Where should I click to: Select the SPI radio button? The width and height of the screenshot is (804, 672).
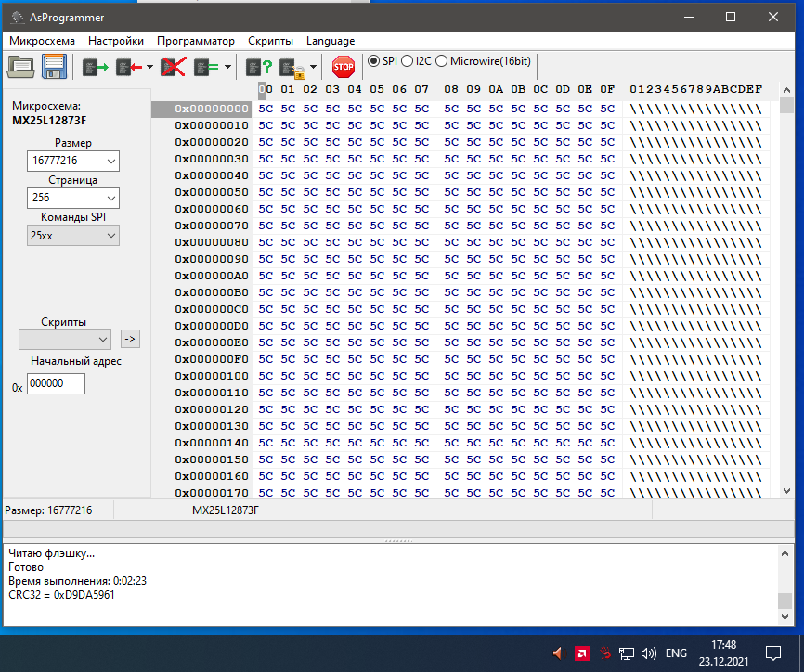[x=374, y=61]
